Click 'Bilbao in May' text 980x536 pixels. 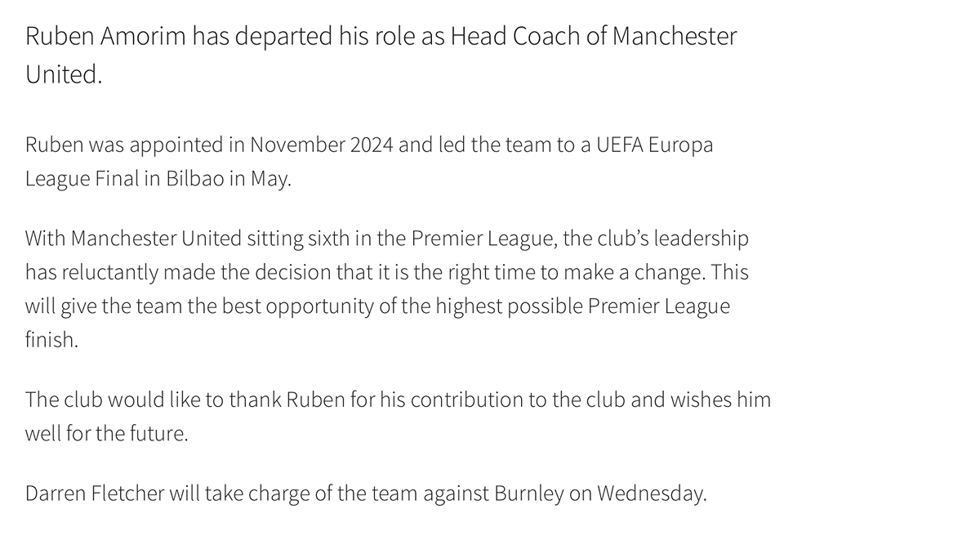(228, 179)
